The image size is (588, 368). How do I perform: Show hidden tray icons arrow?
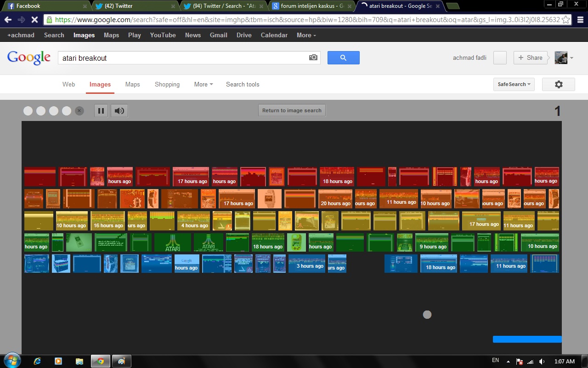[x=508, y=361]
